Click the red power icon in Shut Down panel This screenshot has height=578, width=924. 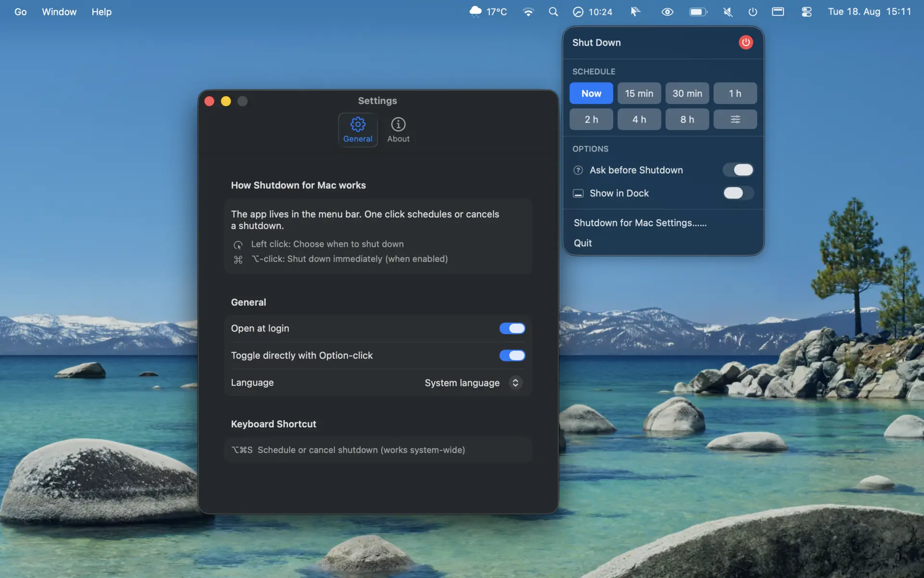745,42
